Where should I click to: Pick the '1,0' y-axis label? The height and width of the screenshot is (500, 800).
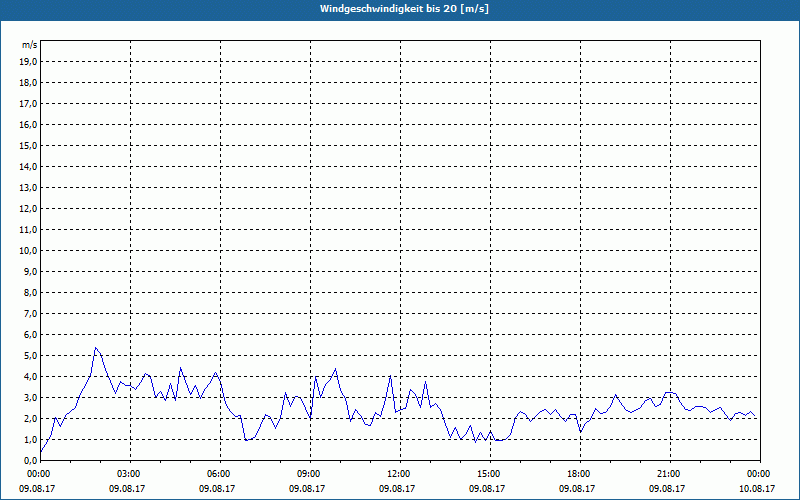click(x=30, y=440)
